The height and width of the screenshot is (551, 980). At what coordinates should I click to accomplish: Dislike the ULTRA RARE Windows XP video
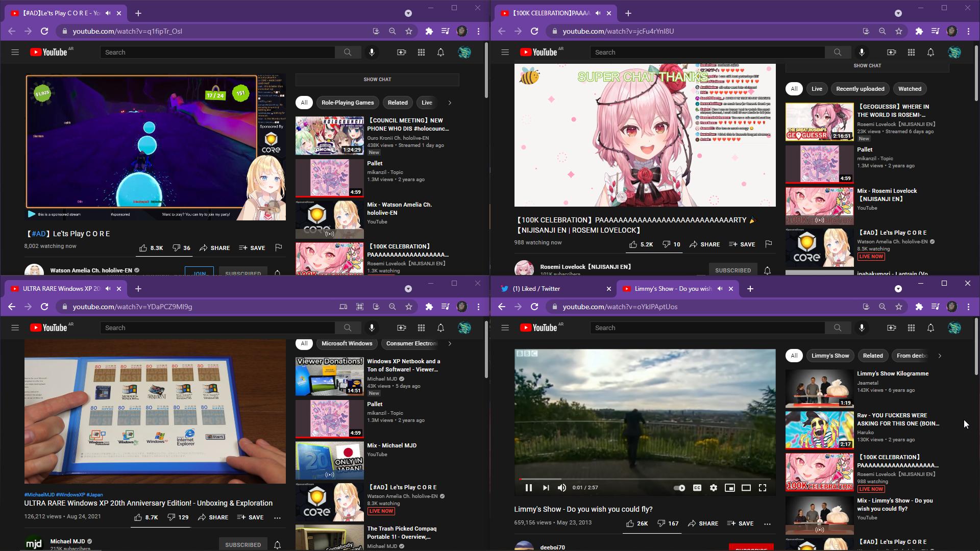[178, 517]
